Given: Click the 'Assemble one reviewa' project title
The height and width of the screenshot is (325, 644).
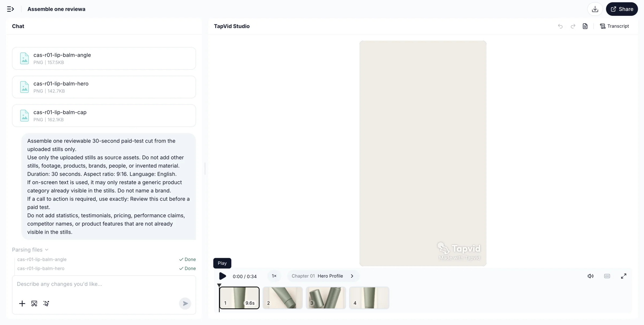Looking at the screenshot, I should click(56, 9).
